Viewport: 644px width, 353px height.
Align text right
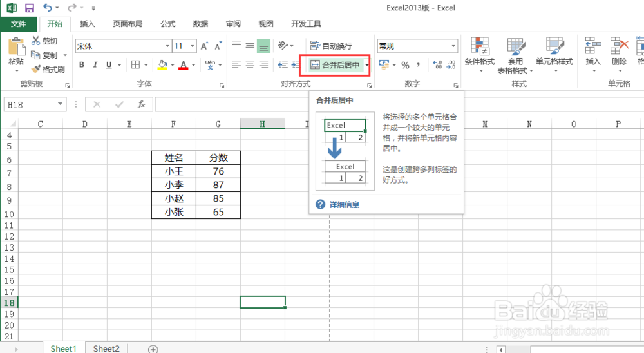[263, 64]
